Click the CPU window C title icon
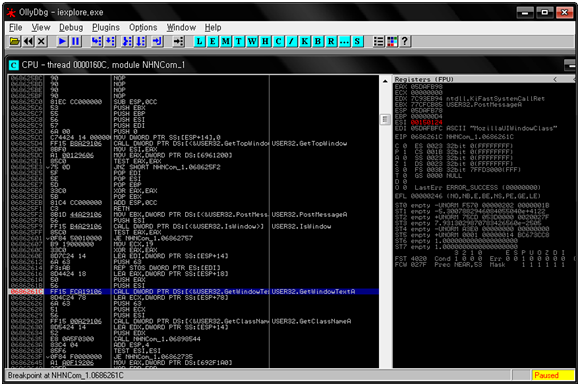Image resolution: width=580 pixels, height=386 pixels. [x=14, y=65]
